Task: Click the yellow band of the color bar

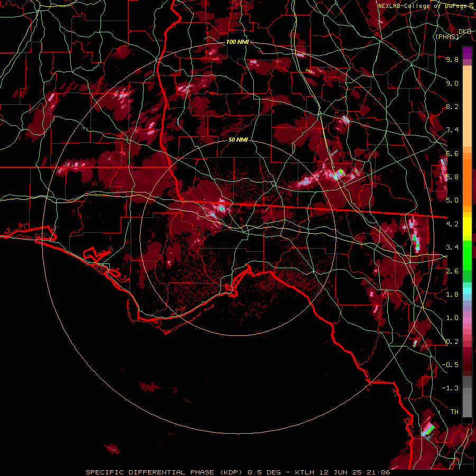Action: (x=467, y=226)
